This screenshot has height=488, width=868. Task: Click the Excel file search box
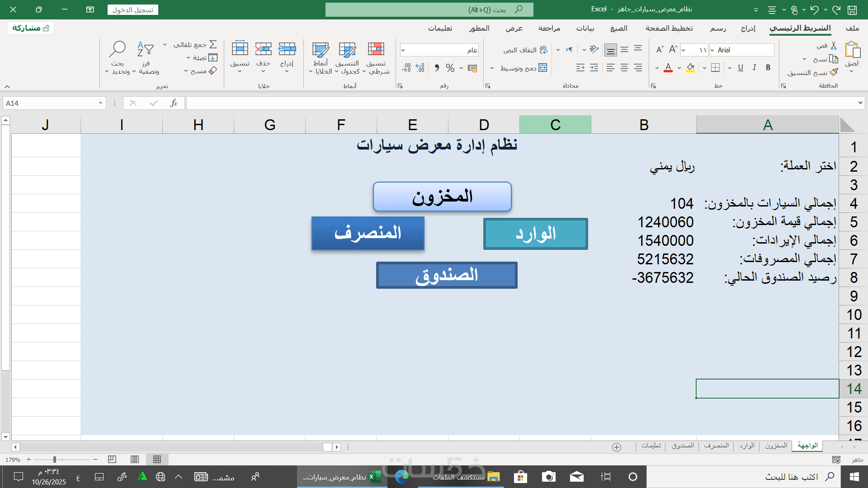[429, 9]
